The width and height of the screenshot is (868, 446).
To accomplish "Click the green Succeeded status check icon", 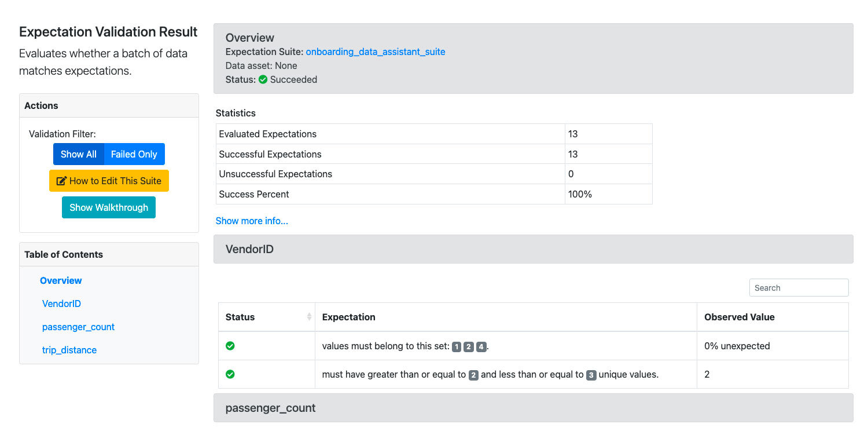I will [263, 79].
